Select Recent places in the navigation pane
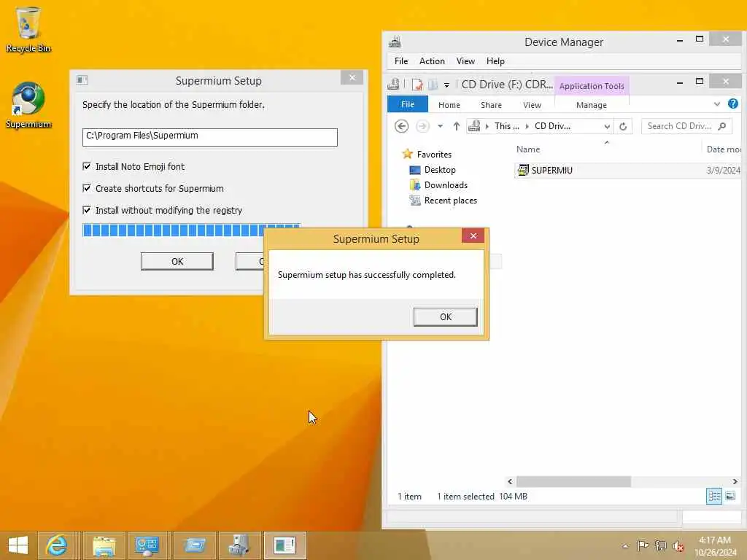This screenshot has width=747, height=560. (x=450, y=201)
